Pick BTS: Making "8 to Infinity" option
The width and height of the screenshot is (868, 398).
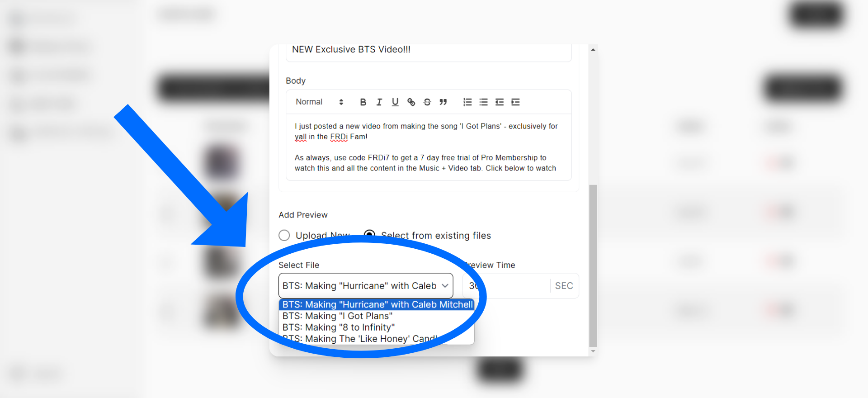338,327
